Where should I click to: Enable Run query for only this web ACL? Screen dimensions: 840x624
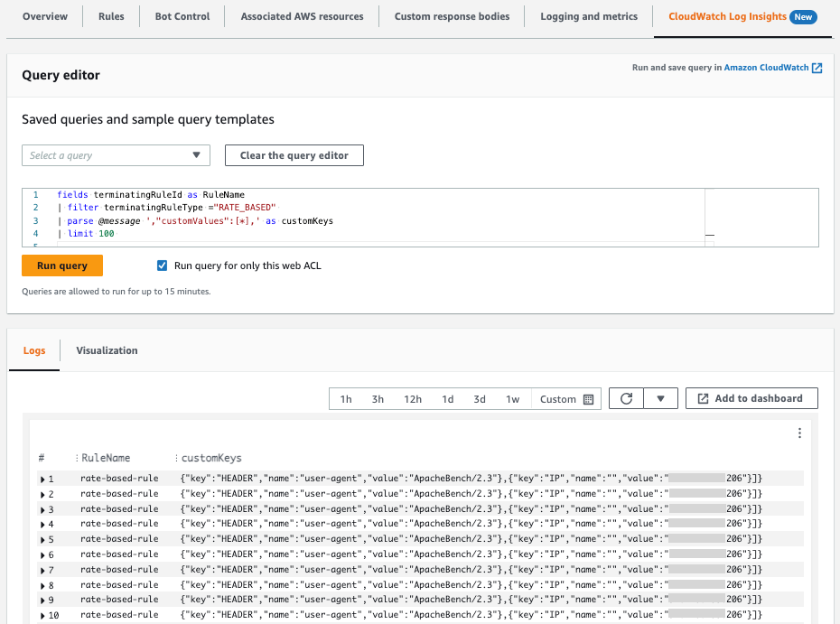pyautogui.click(x=163, y=265)
